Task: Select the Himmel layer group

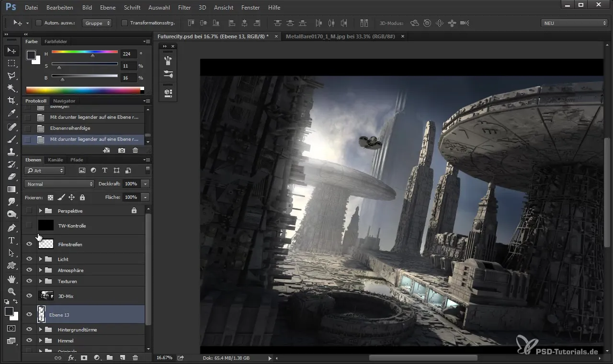Action: tap(84, 341)
